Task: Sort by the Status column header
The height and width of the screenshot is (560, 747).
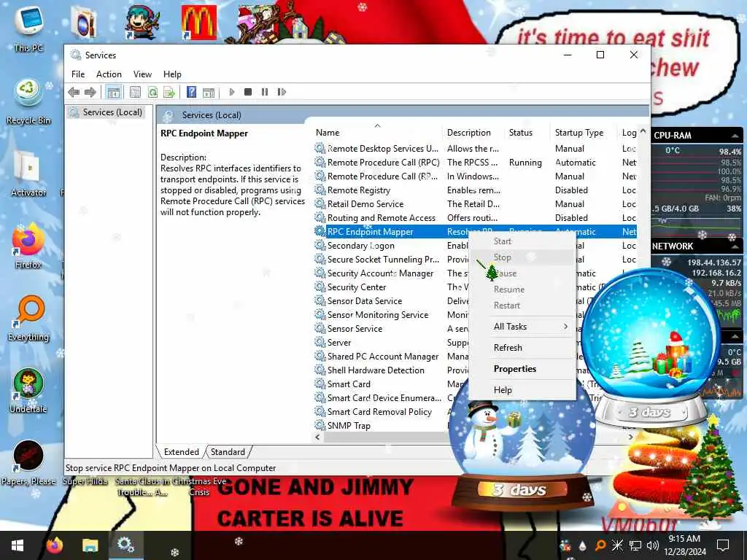Action: (528, 133)
